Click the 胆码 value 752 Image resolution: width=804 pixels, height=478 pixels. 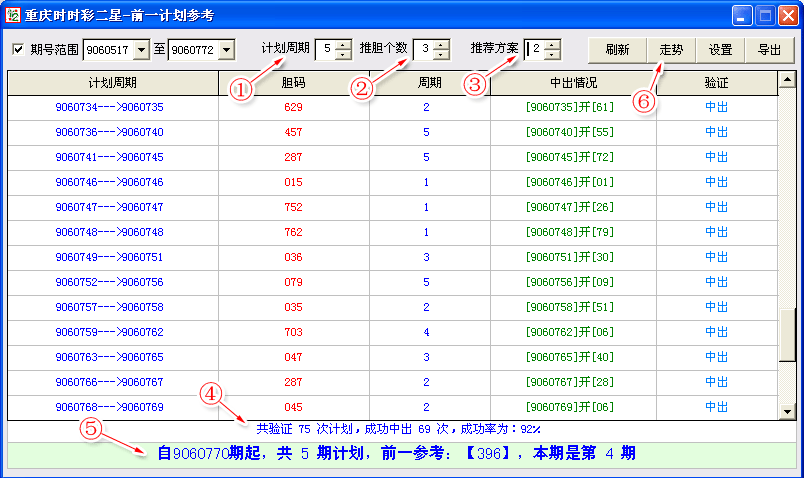tap(293, 208)
